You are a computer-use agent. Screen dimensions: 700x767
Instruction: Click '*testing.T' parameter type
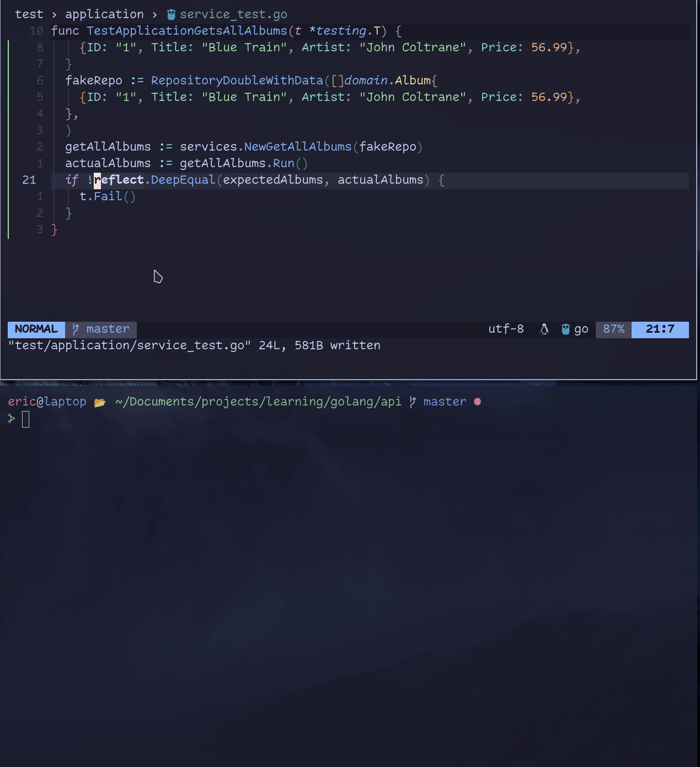tap(345, 31)
